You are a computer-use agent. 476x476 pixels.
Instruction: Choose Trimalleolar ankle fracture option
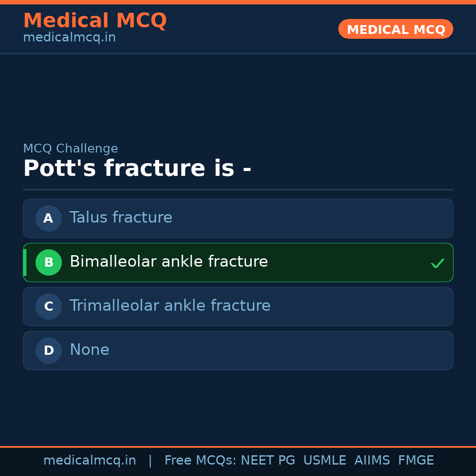point(170,306)
